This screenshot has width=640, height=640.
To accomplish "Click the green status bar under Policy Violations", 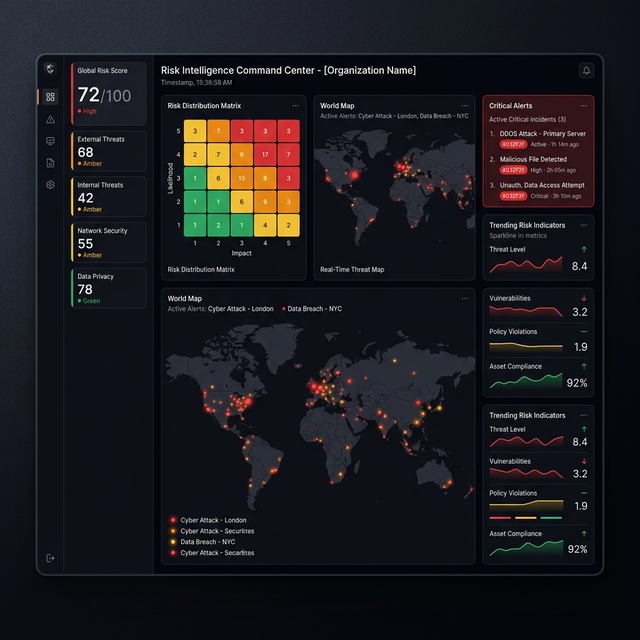I will click(x=551, y=518).
